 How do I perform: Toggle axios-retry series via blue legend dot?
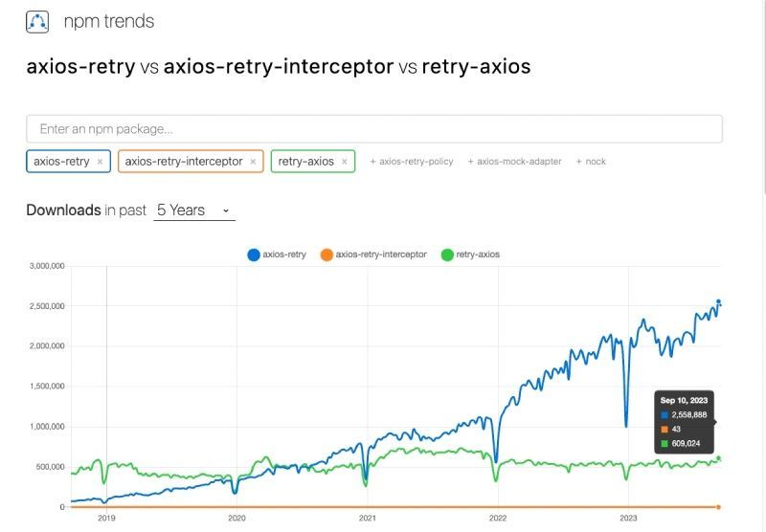(254, 255)
